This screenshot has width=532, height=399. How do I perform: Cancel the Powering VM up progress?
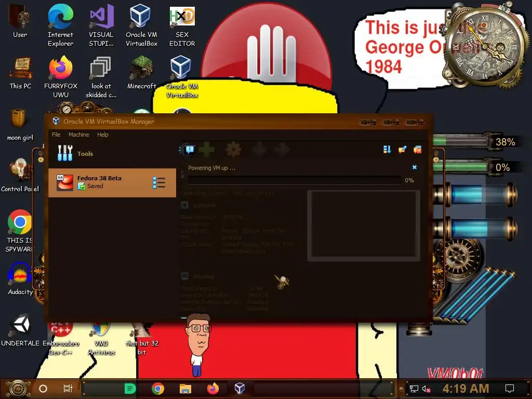tap(414, 167)
